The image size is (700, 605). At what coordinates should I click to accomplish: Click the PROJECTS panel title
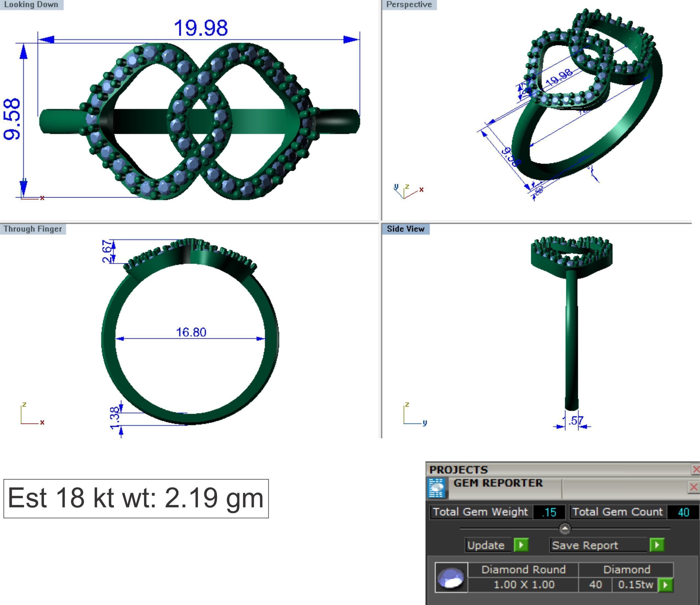pyautogui.click(x=459, y=470)
